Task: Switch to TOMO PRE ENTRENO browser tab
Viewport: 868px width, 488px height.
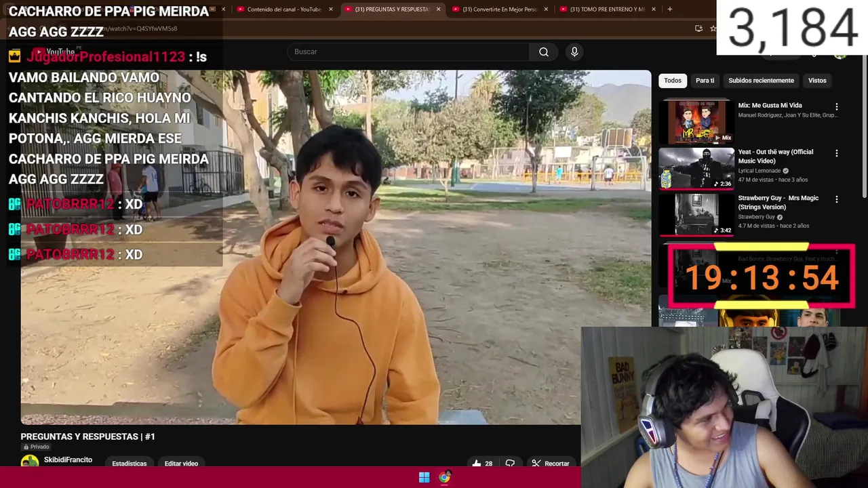Action: (x=607, y=9)
